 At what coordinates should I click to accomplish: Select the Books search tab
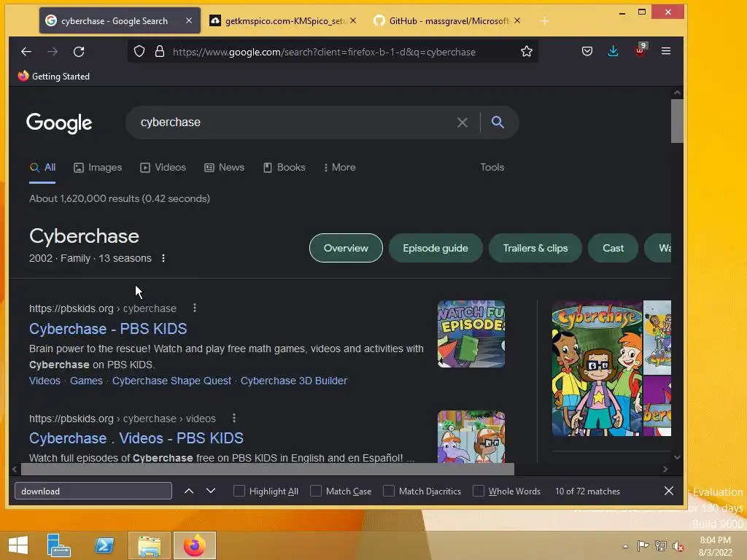(285, 167)
